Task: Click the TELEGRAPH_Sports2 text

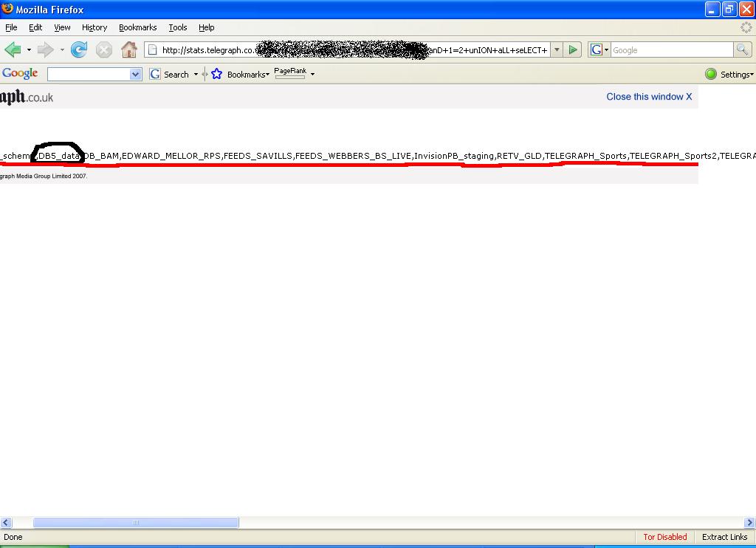Action: 673,156
